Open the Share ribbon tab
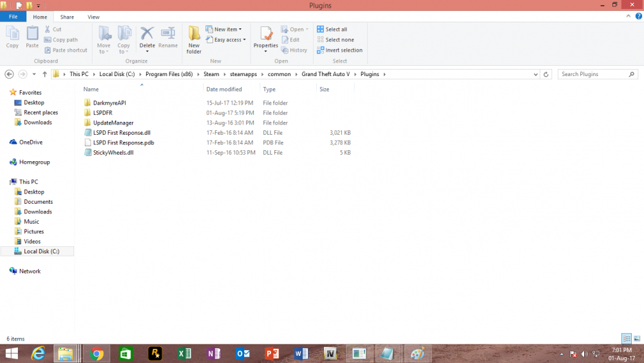This screenshot has width=644, height=363. pos(67,17)
